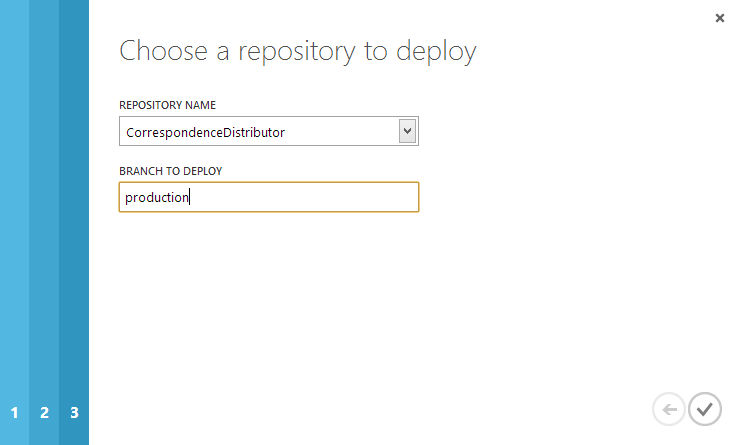
Task: Select wizard step 3 indicator
Action: coord(74,412)
